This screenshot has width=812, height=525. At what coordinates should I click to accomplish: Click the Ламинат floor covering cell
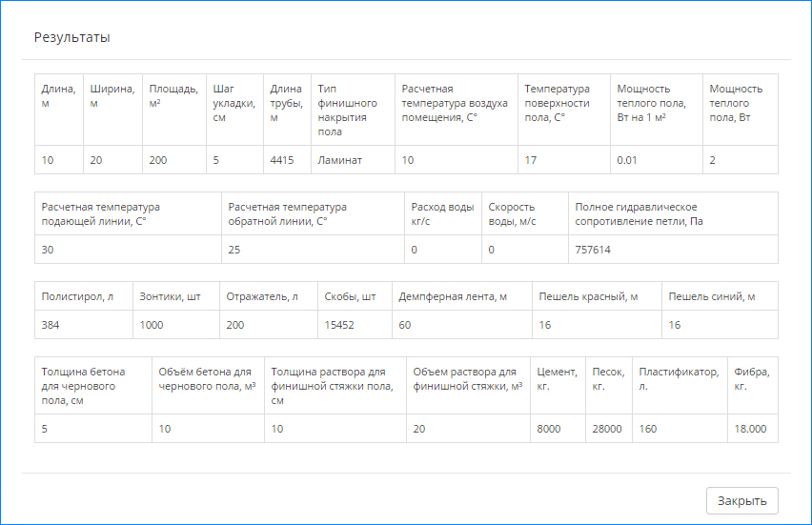pyautogui.click(x=340, y=160)
